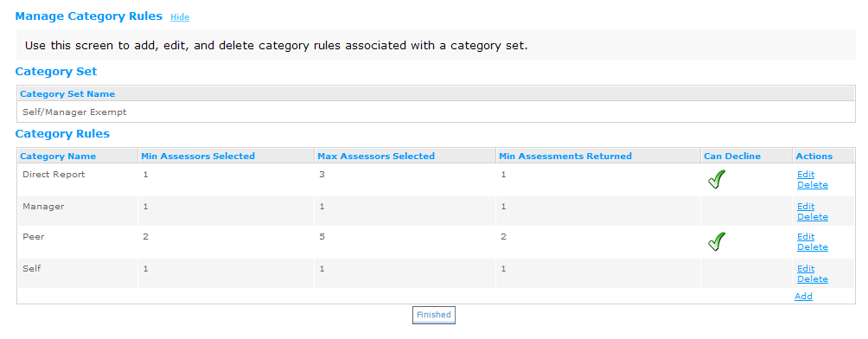Viewport: 868px width, 339px height.
Task: Click the Min Assessments Returned column header
Action: [x=565, y=157]
